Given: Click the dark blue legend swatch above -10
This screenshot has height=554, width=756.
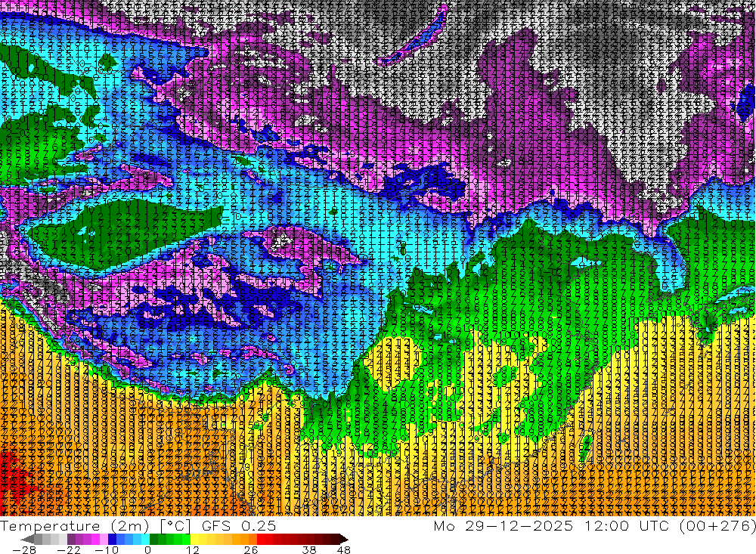Looking at the screenshot, I should 113,539.
